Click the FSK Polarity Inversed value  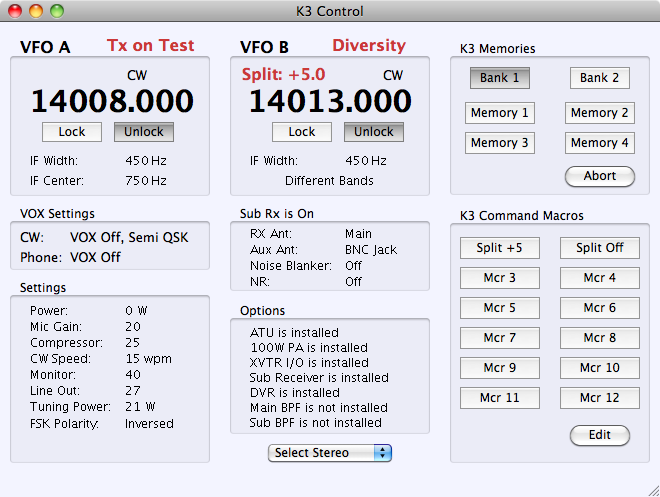point(149,424)
